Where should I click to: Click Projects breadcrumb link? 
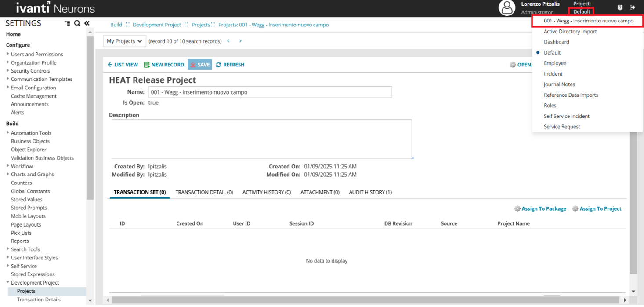coord(201,25)
